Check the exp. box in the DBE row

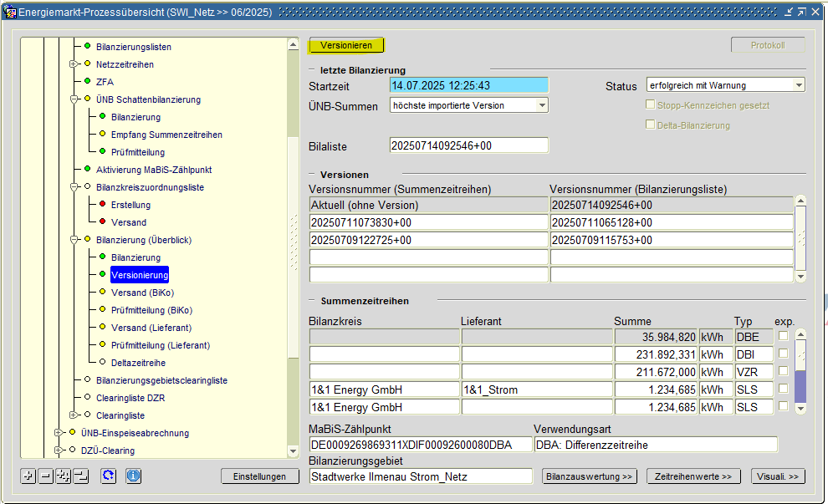coord(784,336)
